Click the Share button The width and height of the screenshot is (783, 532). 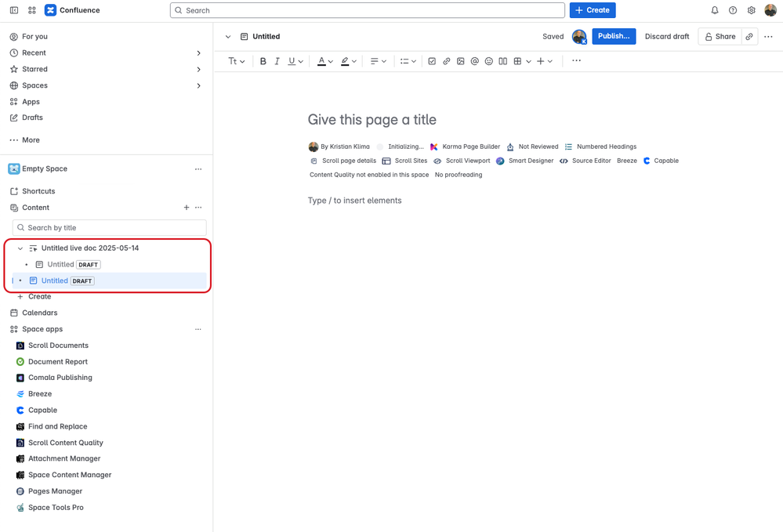[x=720, y=36]
